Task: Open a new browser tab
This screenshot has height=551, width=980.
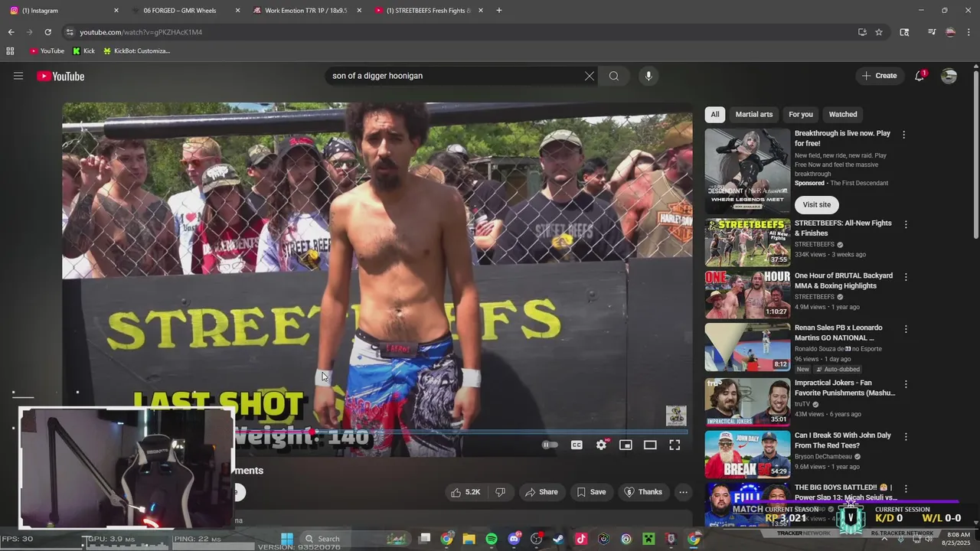Action: [499, 11]
